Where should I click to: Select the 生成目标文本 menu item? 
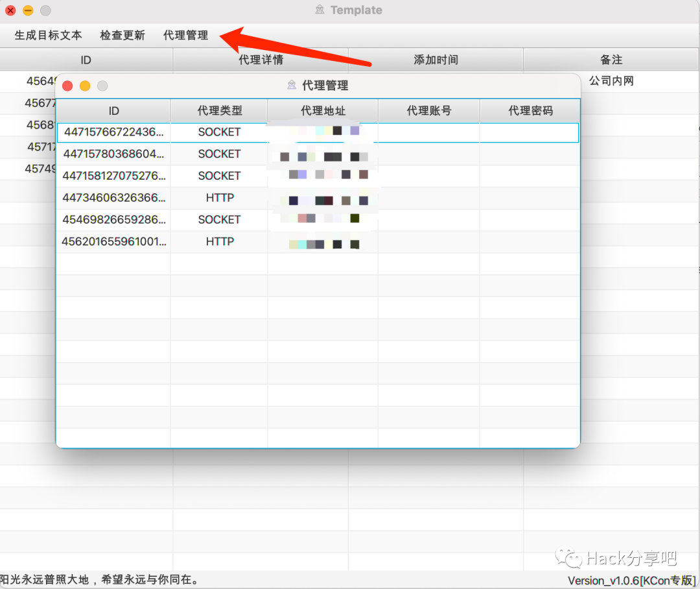47,35
